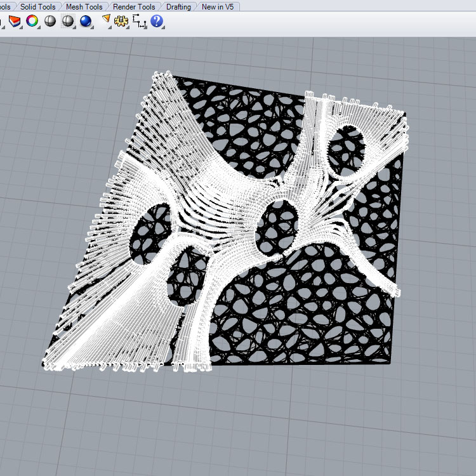Go to the Render Tools tab

click(133, 6)
